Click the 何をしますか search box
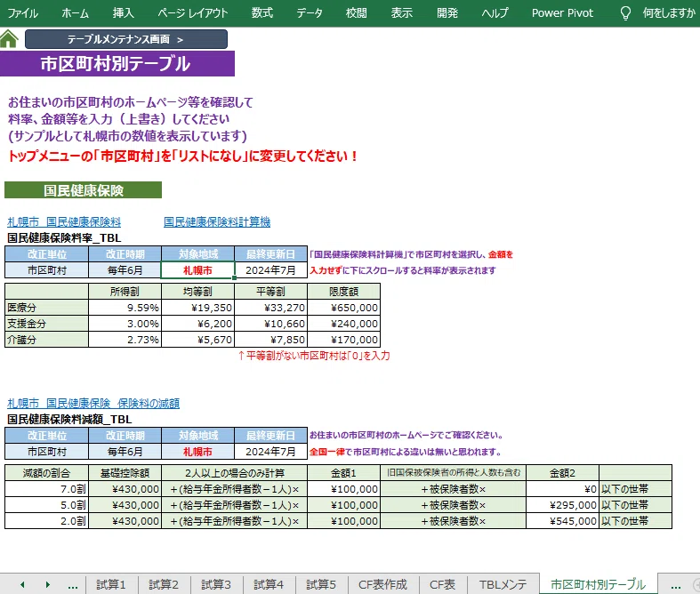Image resolution: width=700 pixels, height=594 pixels. pyautogui.click(x=669, y=13)
